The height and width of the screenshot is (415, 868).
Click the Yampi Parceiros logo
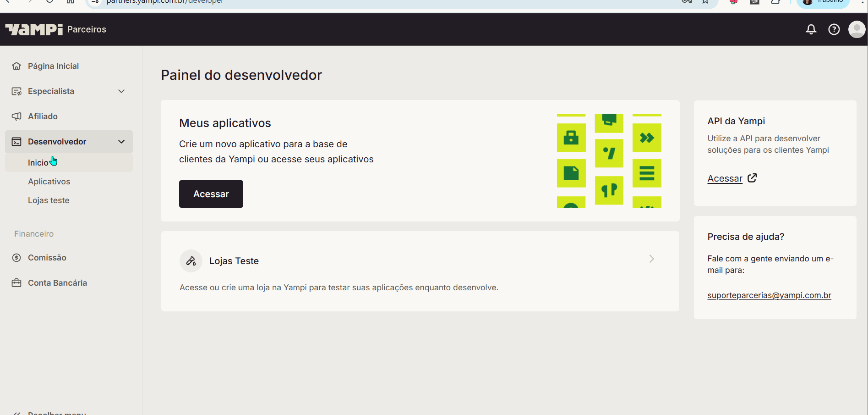pyautogui.click(x=56, y=29)
